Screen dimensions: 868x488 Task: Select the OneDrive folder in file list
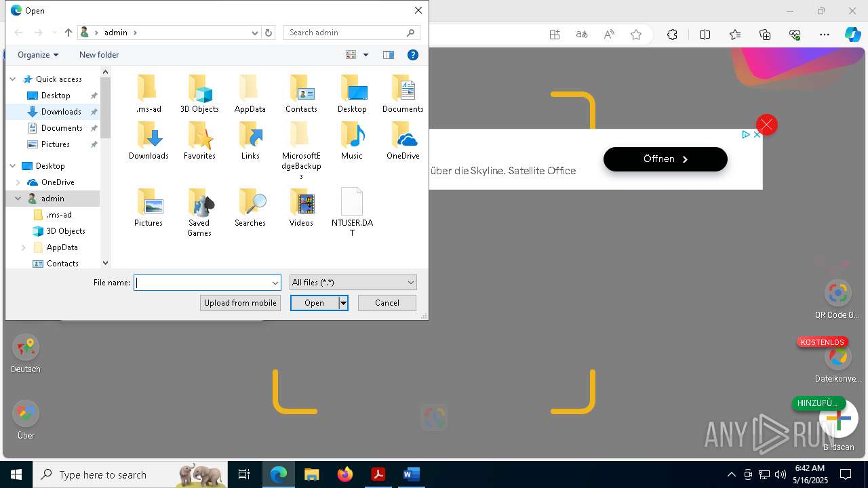tap(403, 141)
